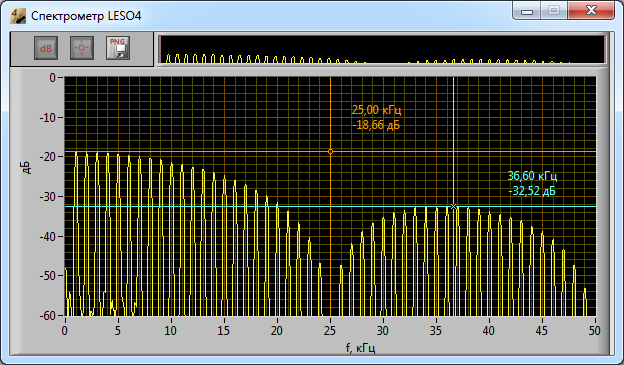Click the 50 label on the frequency axis
This screenshot has width=624, height=365.
(595, 331)
